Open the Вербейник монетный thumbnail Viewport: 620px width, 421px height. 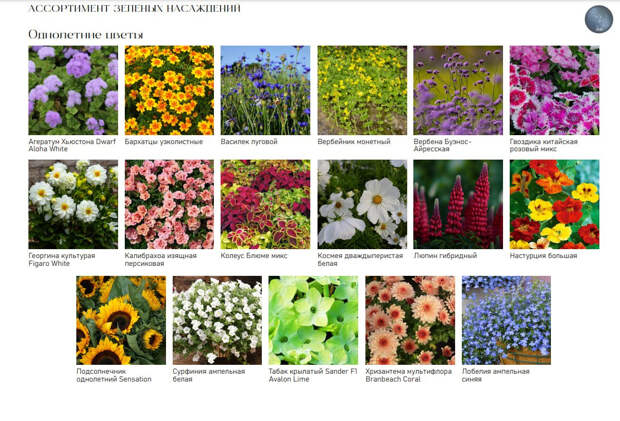pos(362,90)
